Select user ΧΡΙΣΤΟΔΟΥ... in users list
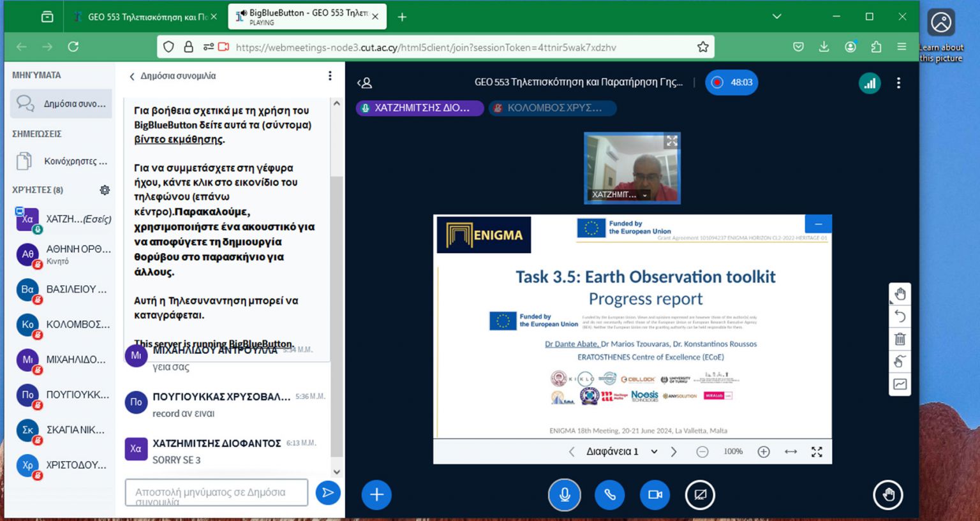The width and height of the screenshot is (980, 521). coord(61,465)
